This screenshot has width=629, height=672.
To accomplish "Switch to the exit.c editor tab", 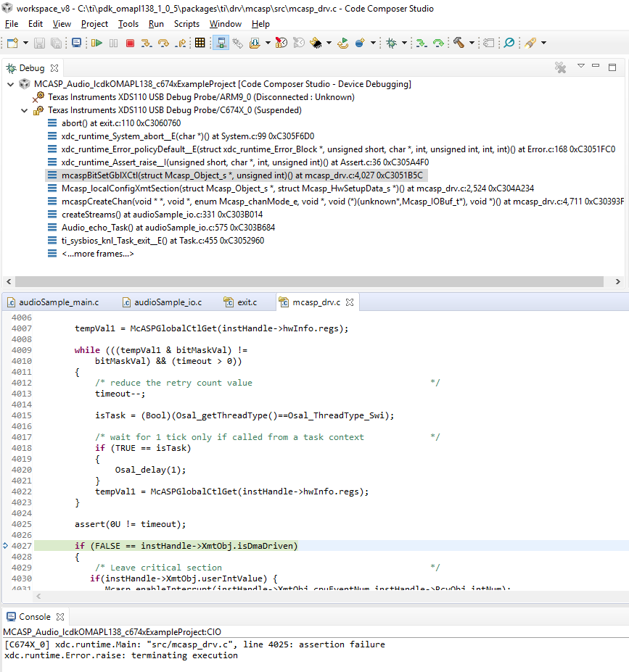I will (247, 302).
